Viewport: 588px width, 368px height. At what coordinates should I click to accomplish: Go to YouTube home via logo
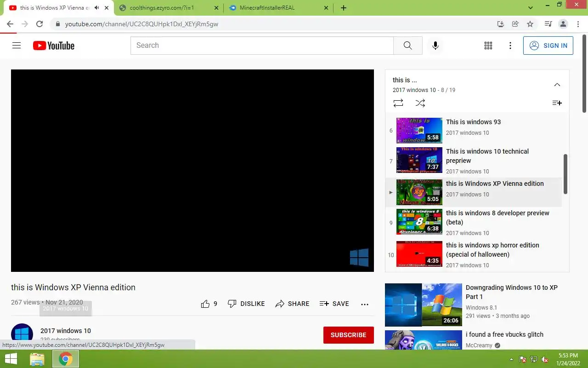[x=54, y=46]
